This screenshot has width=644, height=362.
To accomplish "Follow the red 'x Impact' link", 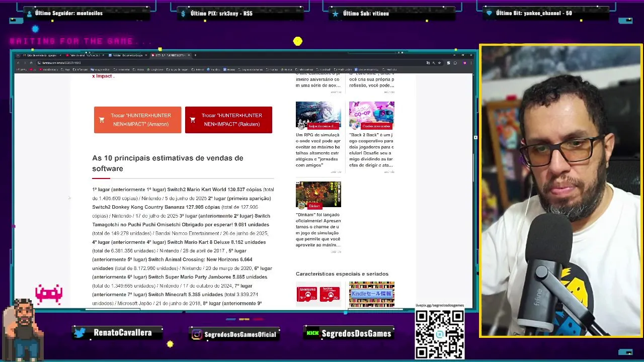I will [102, 76].
